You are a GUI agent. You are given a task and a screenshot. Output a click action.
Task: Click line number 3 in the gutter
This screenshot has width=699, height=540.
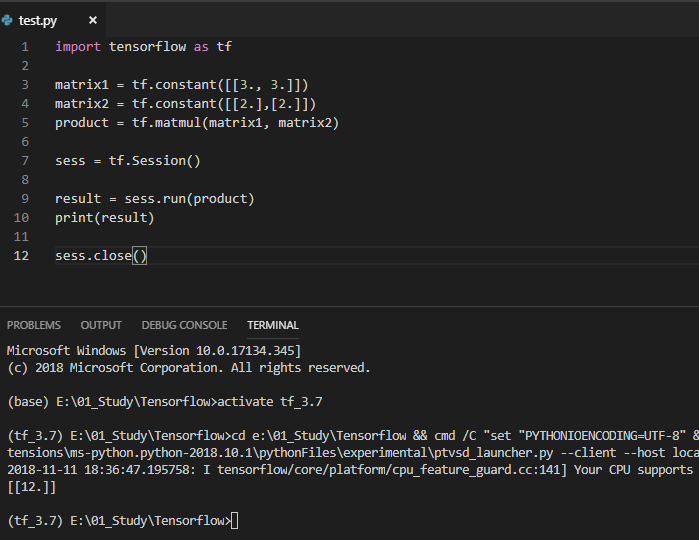coord(25,85)
